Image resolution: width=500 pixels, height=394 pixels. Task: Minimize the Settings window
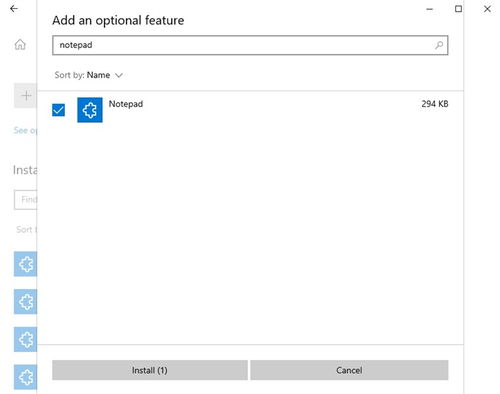[430, 9]
